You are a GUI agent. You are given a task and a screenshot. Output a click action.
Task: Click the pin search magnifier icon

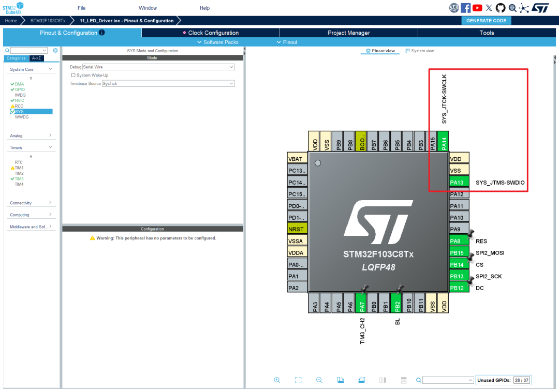pyautogui.click(x=419, y=380)
